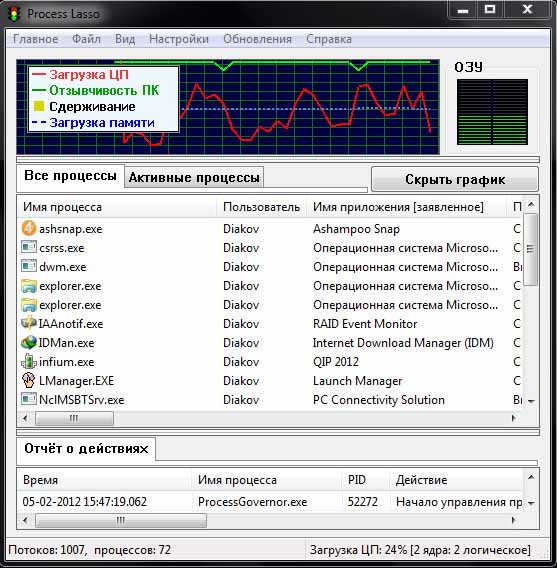The image size is (557, 568).
Task: Click the Скрыть график button
Action: click(455, 179)
